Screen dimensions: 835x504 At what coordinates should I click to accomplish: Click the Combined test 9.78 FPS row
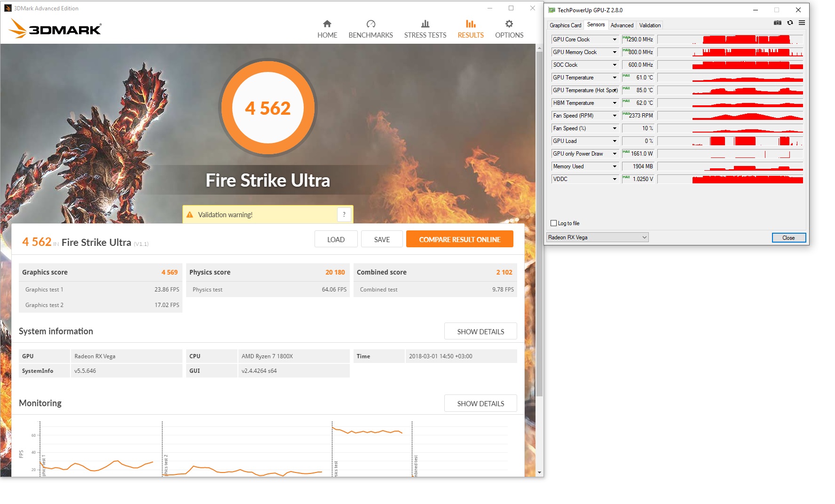435,290
